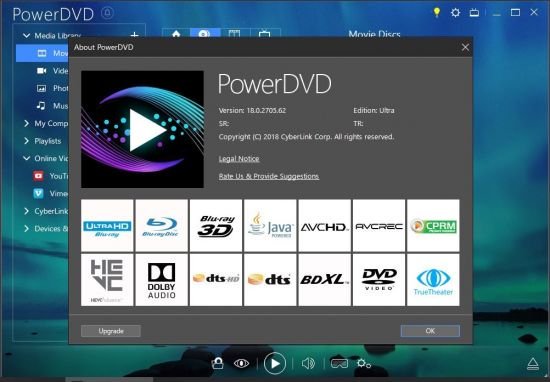550x382 pixels.
Task: Open the settings gear in the title bar
Action: (455, 13)
